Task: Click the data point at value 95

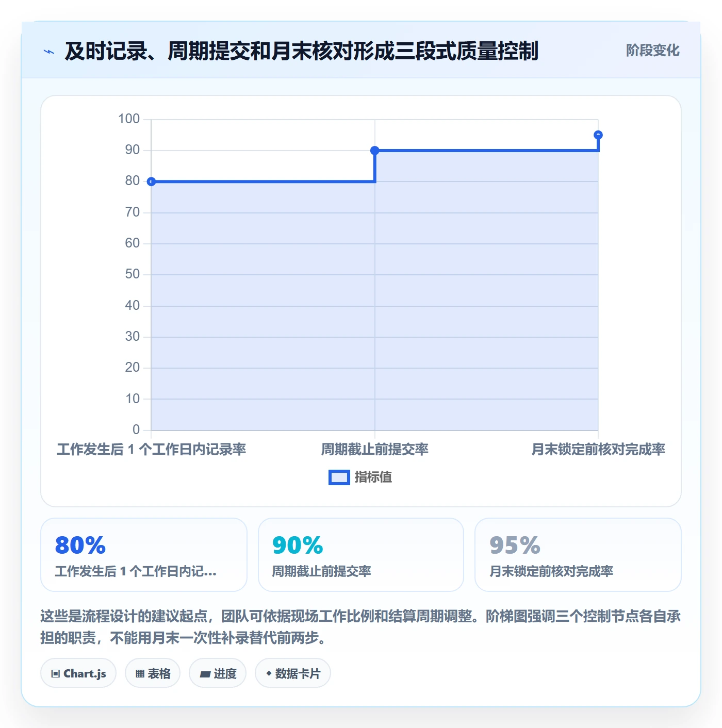Action: pos(598,135)
